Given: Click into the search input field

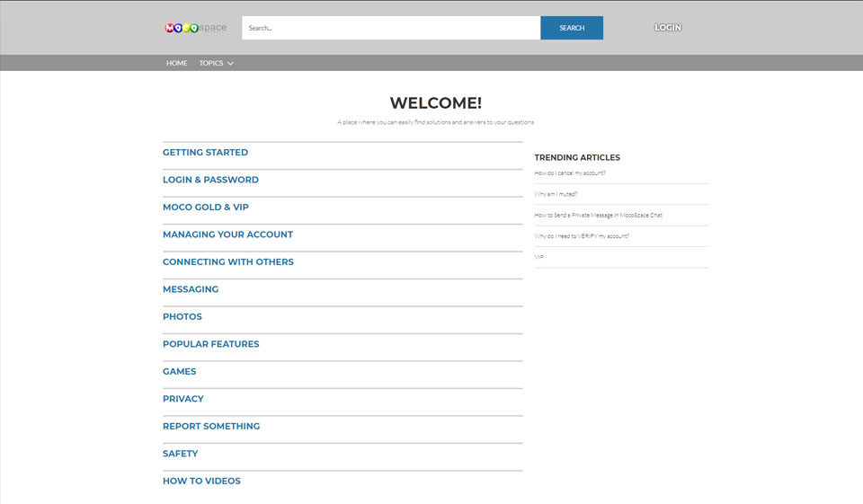Looking at the screenshot, I should coord(390,28).
